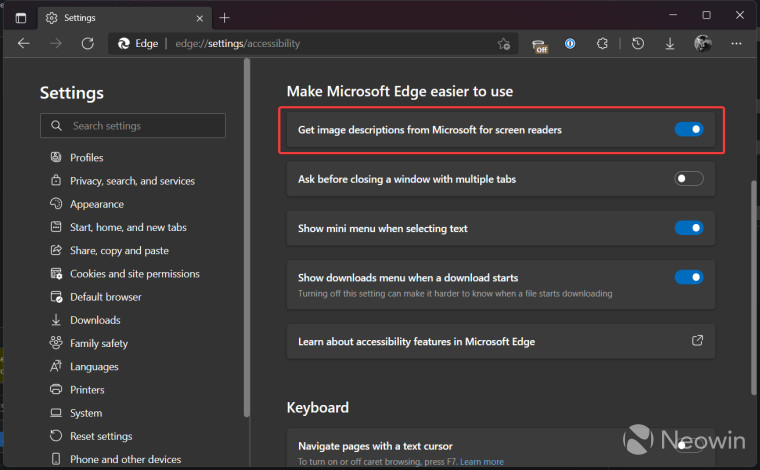This screenshot has width=760, height=470.
Task: Click the search magnifier icon in settings
Action: 56,125
